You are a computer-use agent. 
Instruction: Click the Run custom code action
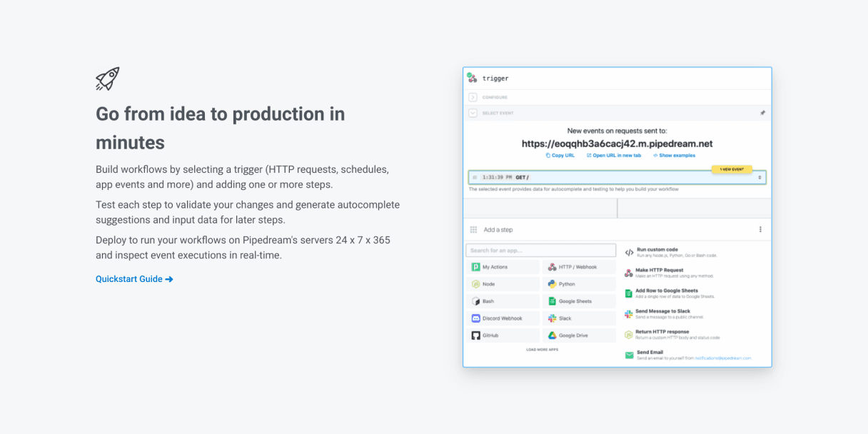(x=671, y=252)
